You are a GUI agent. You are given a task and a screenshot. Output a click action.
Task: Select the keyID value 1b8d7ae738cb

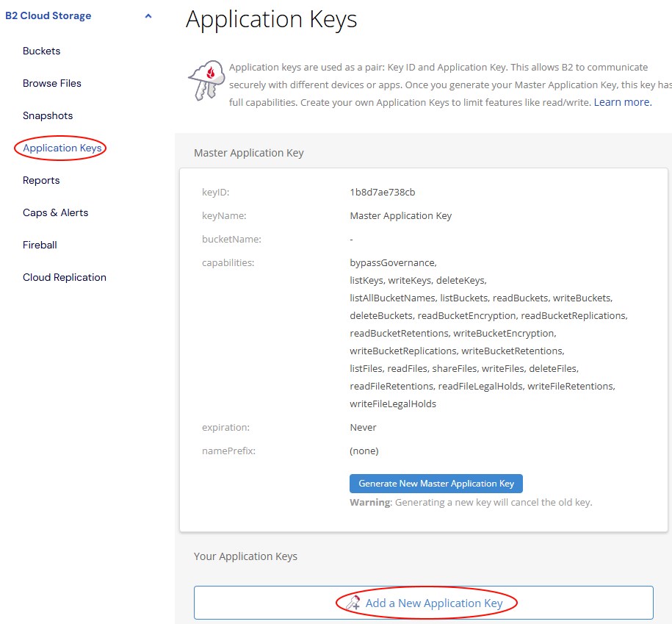coord(383,192)
